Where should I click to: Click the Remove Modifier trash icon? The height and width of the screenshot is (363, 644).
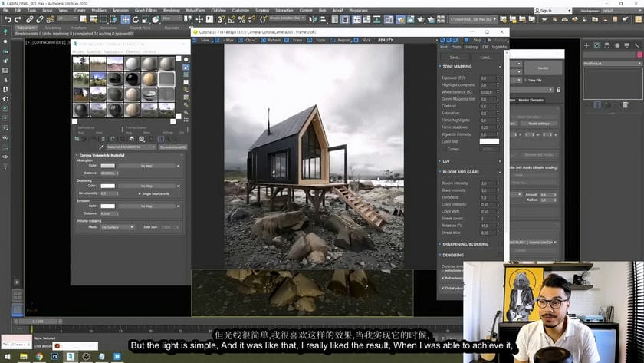(x=626, y=105)
